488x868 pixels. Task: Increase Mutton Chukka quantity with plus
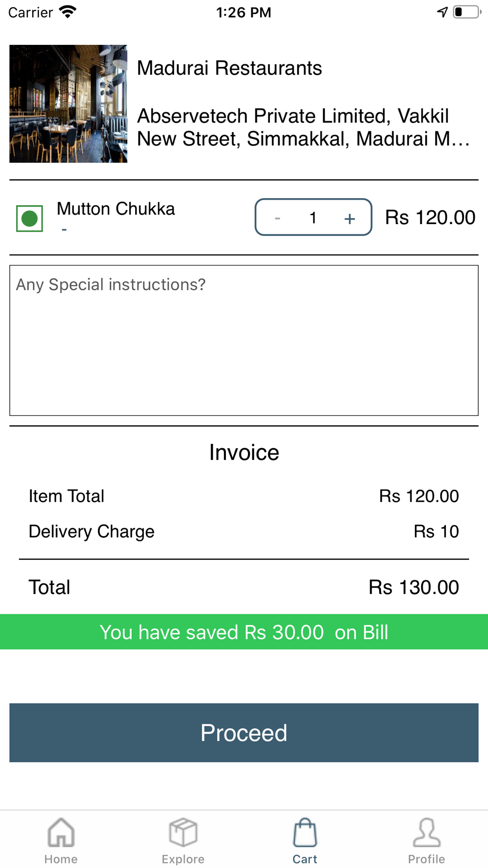(349, 218)
